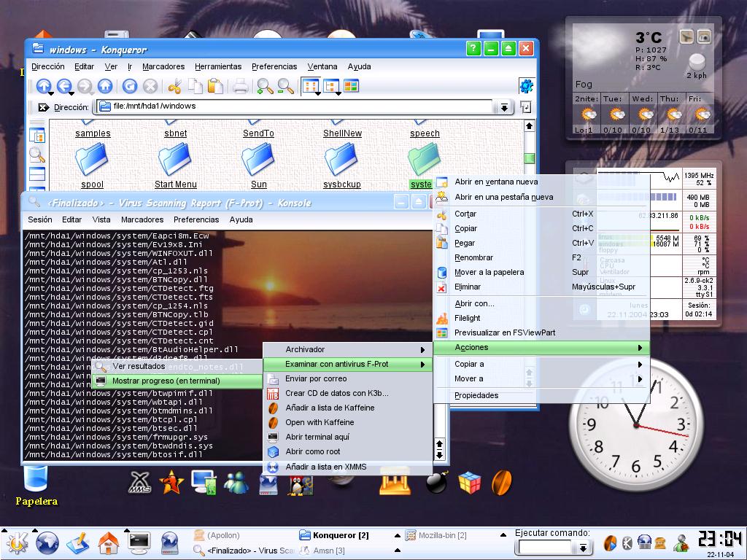Viewport: 747px width, 560px height.
Task: Click Konqueror file view scrollbar thumb
Action: click(529, 158)
